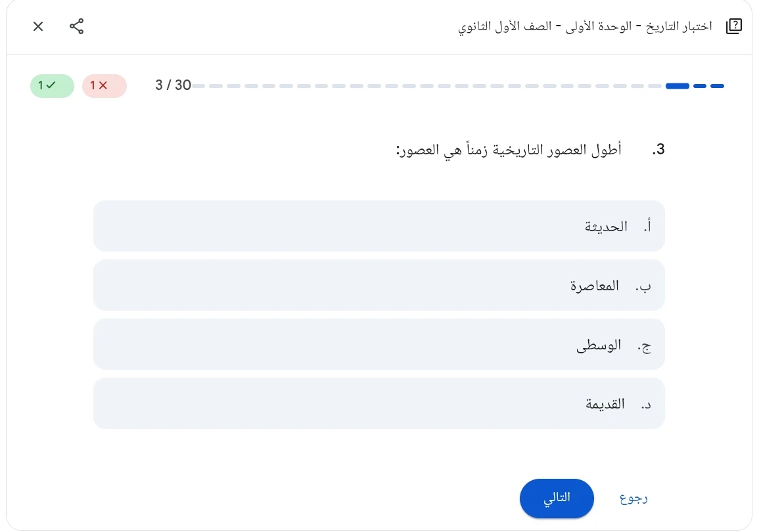This screenshot has width=761, height=532.
Task: Click the 3 / 30 progress counter
Action: coord(172,85)
